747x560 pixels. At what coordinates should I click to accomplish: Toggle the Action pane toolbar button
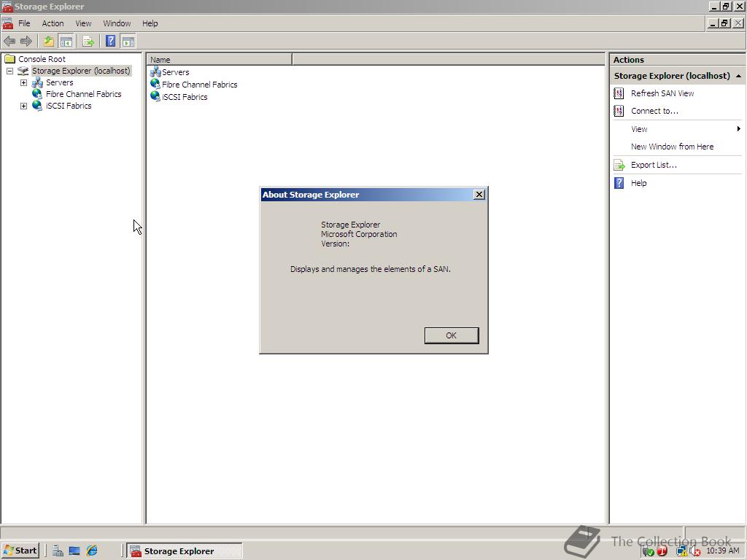(x=128, y=42)
